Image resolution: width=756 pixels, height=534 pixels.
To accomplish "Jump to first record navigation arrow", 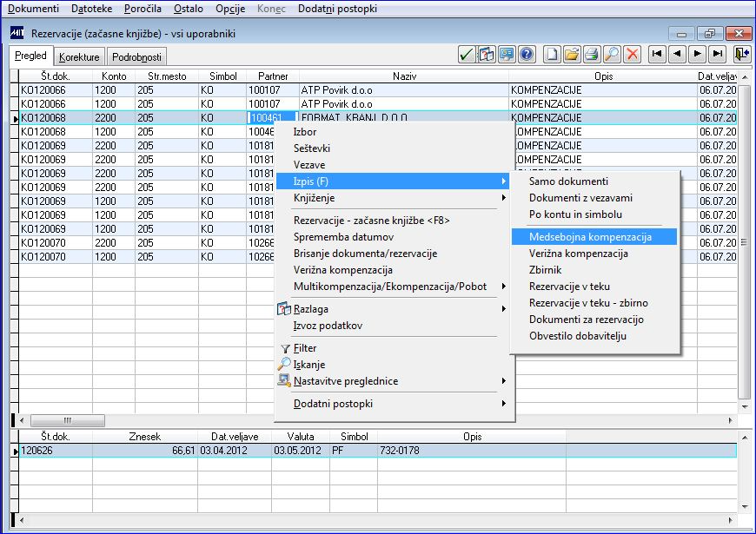I will pyautogui.click(x=657, y=55).
